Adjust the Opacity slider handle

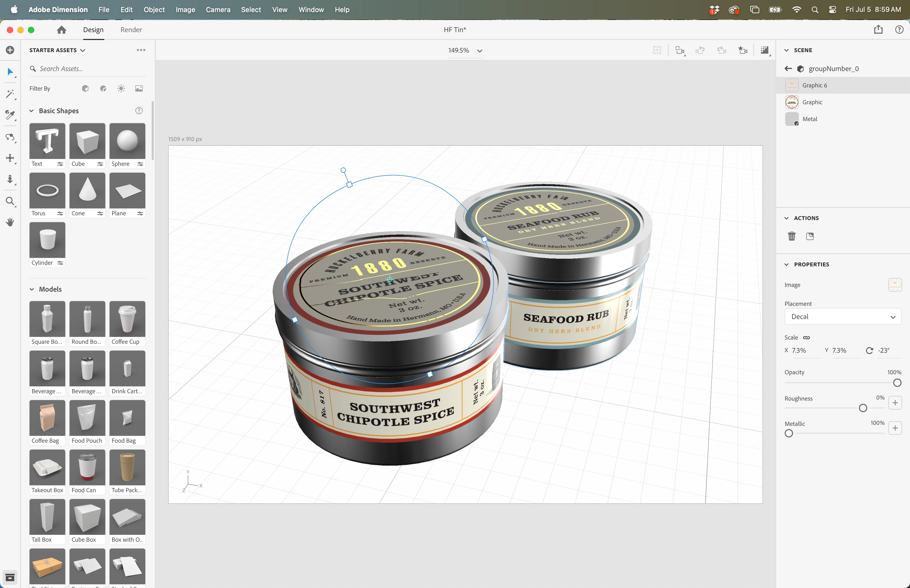897,383
